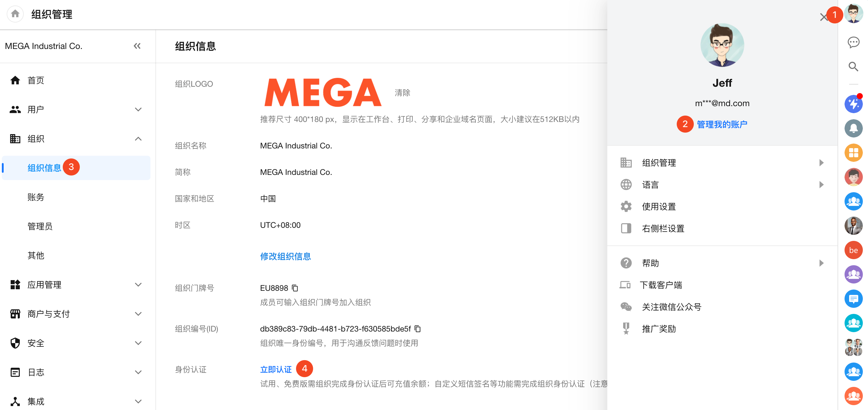Select 右侧栏设置 in account menu

[663, 228]
